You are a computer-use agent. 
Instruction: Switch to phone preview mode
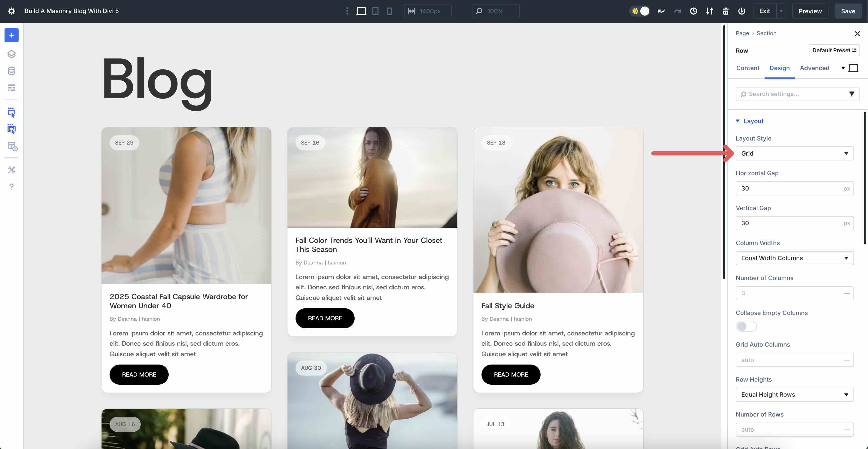(x=390, y=11)
